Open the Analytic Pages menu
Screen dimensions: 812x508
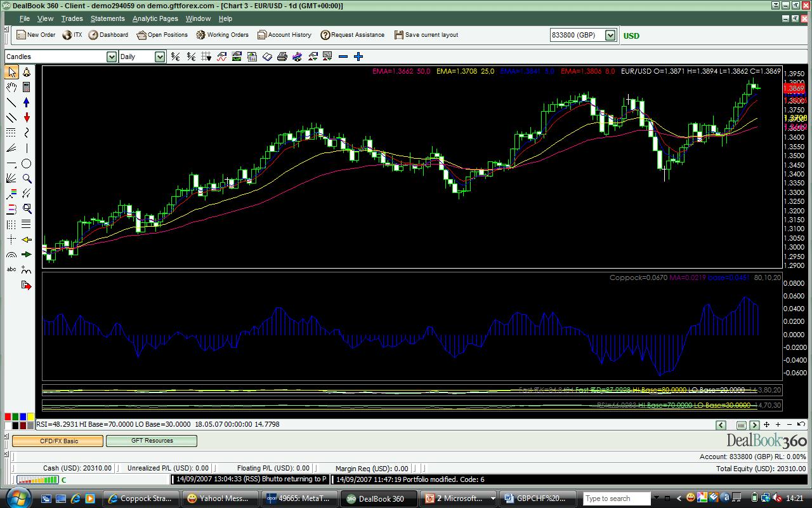pyautogui.click(x=155, y=19)
